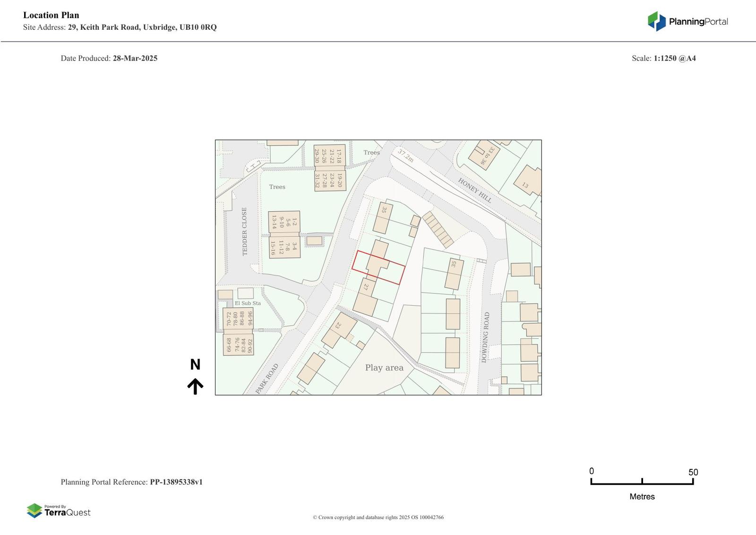This screenshot has height=535, width=756.
Task: Click the north arrow symbol
Action: click(195, 386)
